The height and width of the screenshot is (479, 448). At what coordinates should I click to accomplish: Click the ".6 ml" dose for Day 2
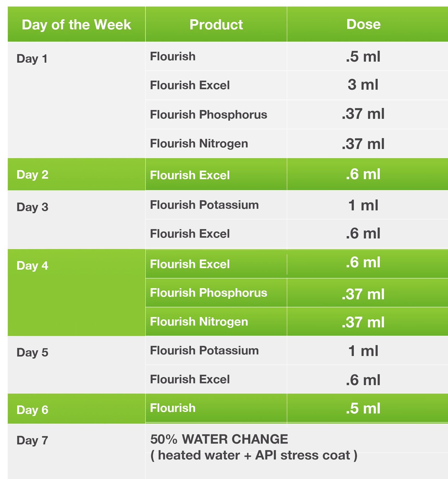(x=363, y=174)
